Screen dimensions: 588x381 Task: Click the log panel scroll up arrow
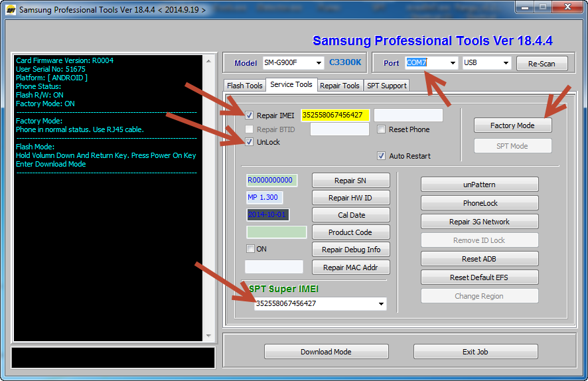[209, 61]
